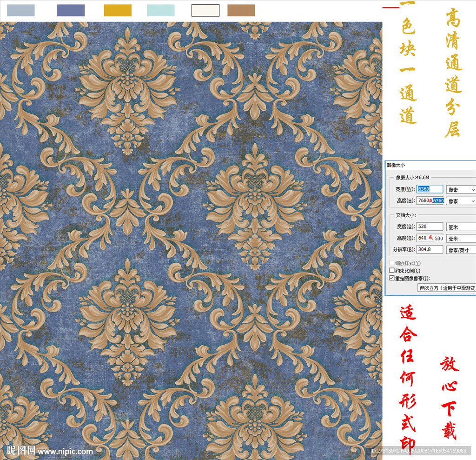Image resolution: width=476 pixels, height=460 pixels.
Task: Enable the 约束比例 checkbox
Action: [x=391, y=271]
